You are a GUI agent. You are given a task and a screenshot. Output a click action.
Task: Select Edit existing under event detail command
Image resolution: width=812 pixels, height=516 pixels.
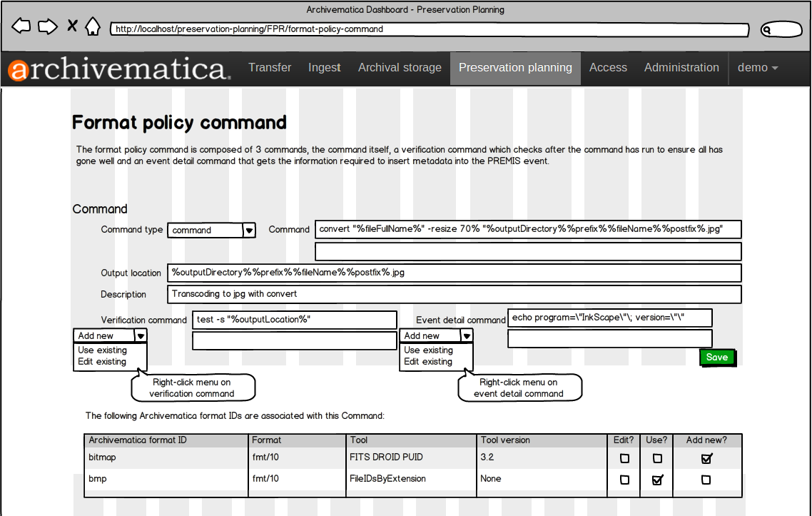[x=428, y=362]
